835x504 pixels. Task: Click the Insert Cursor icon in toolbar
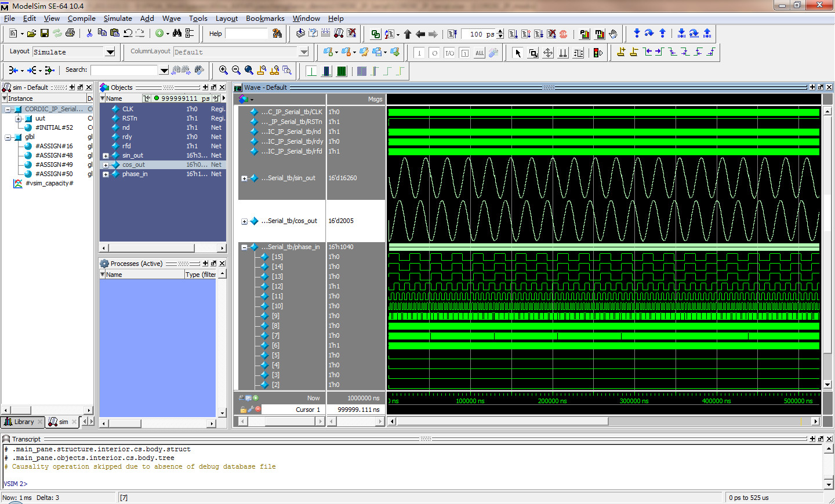621,52
